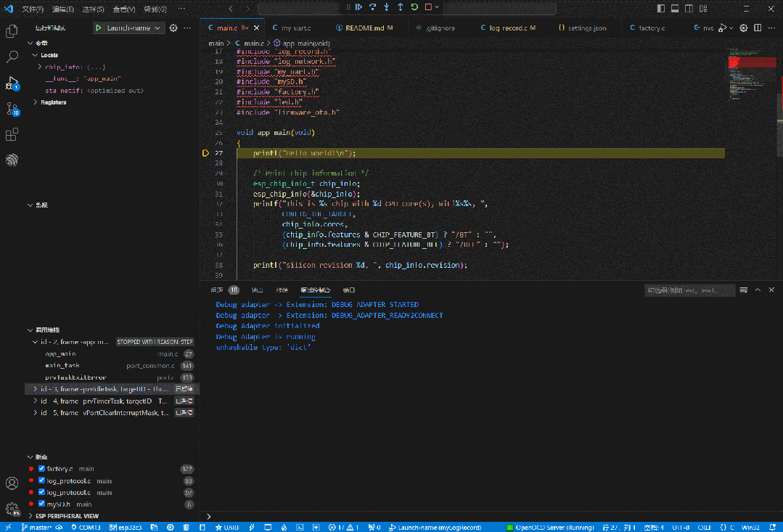
Task: Toggle the log_protocol.c line 89 breakpoint
Action: tap(41, 480)
